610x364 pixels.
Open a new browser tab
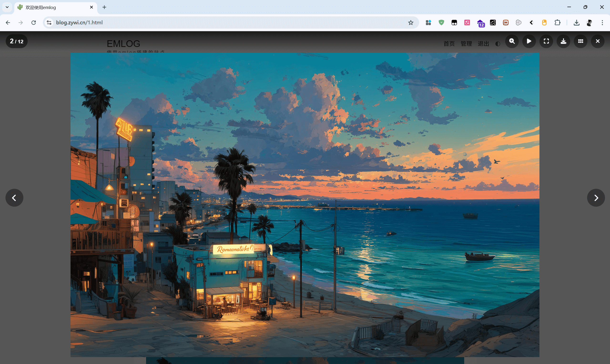104,7
